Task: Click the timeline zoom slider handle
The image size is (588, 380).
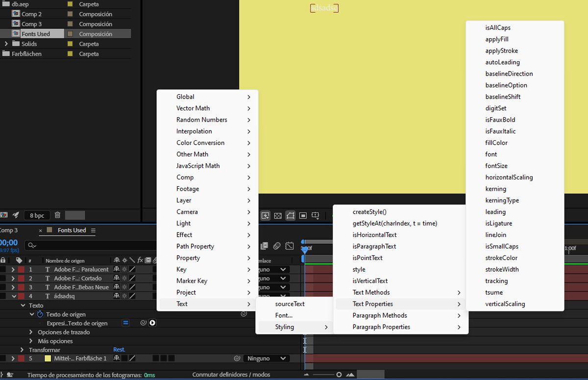Action: pyautogui.click(x=339, y=375)
